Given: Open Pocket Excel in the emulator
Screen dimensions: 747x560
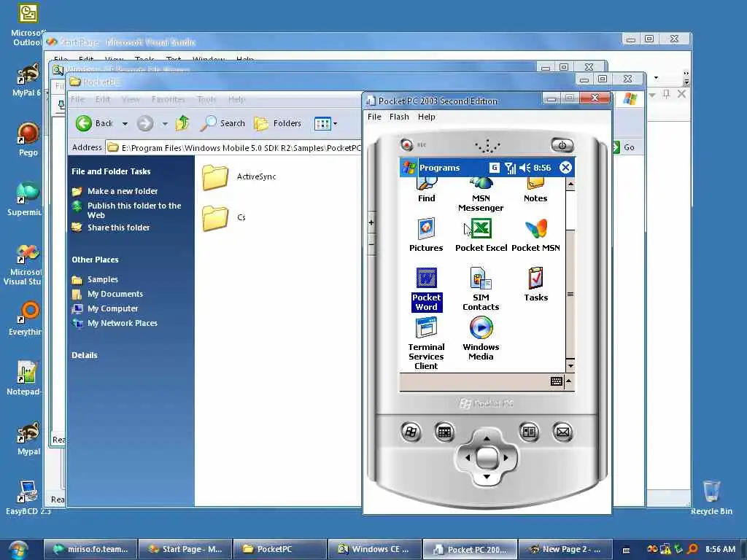Looking at the screenshot, I should tap(481, 235).
